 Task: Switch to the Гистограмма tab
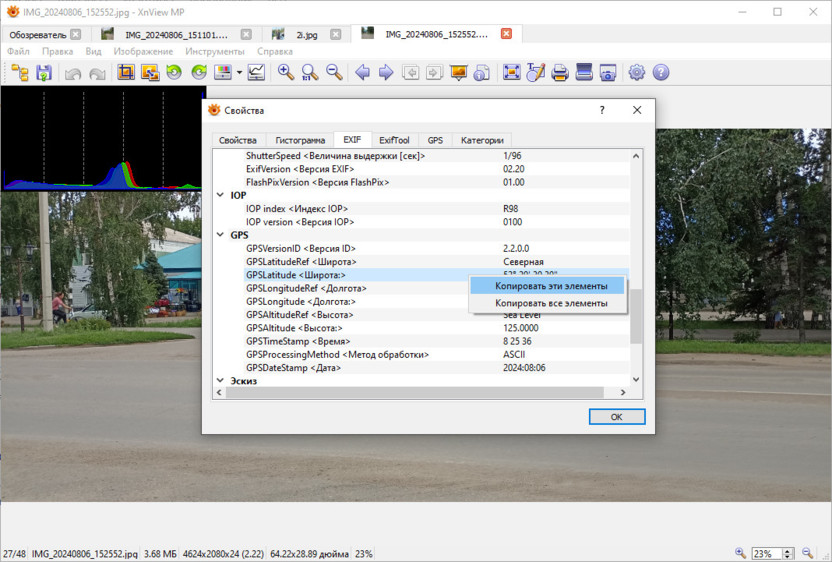pos(300,140)
